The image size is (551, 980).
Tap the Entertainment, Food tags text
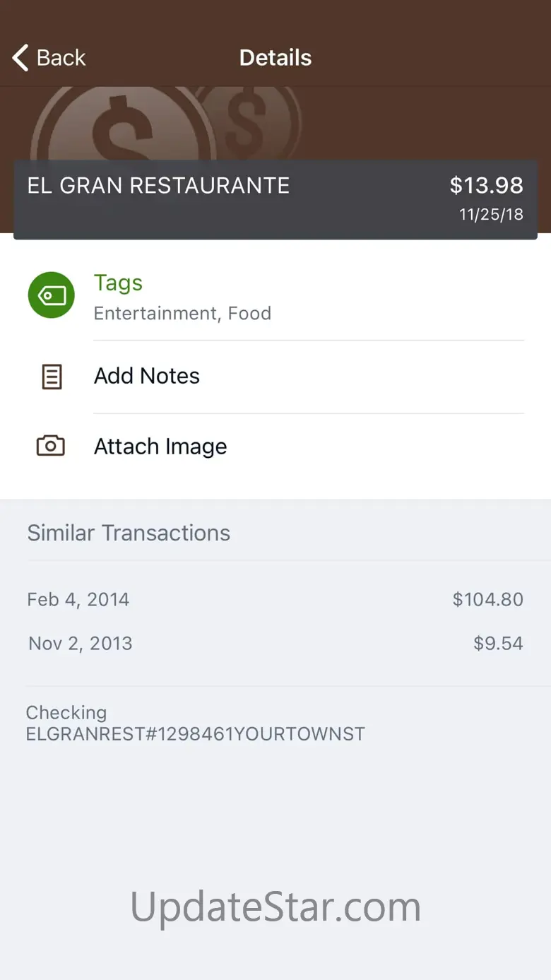[182, 314]
